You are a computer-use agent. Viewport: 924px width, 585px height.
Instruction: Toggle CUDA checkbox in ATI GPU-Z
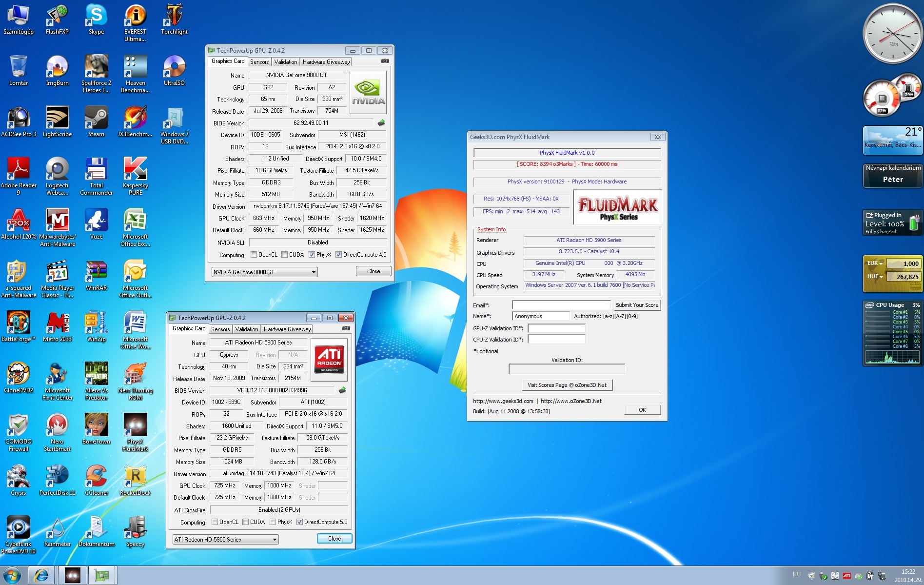pyautogui.click(x=245, y=522)
